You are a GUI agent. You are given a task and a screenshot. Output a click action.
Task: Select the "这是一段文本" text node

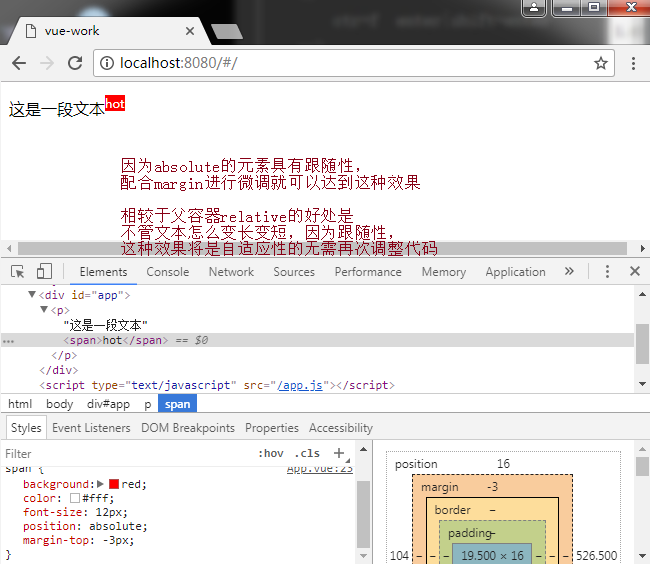[x=105, y=325]
